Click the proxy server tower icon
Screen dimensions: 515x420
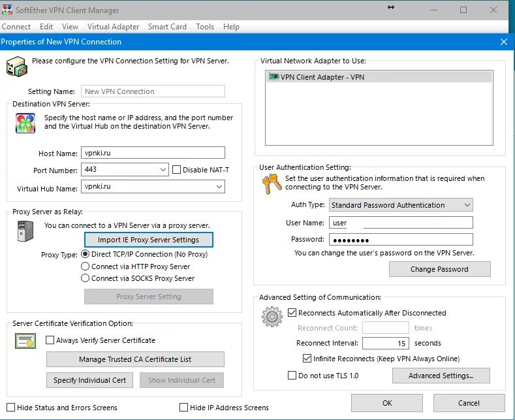(x=25, y=231)
